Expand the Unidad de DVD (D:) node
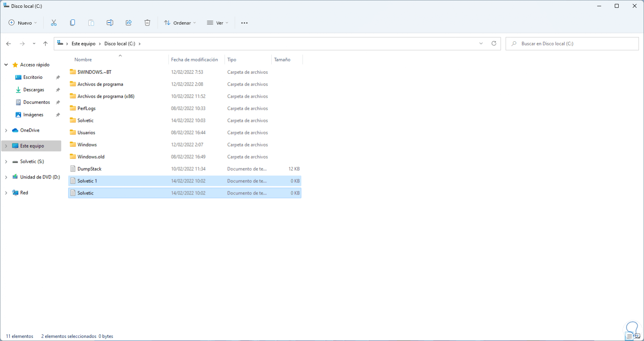644x341 pixels. [x=6, y=177]
